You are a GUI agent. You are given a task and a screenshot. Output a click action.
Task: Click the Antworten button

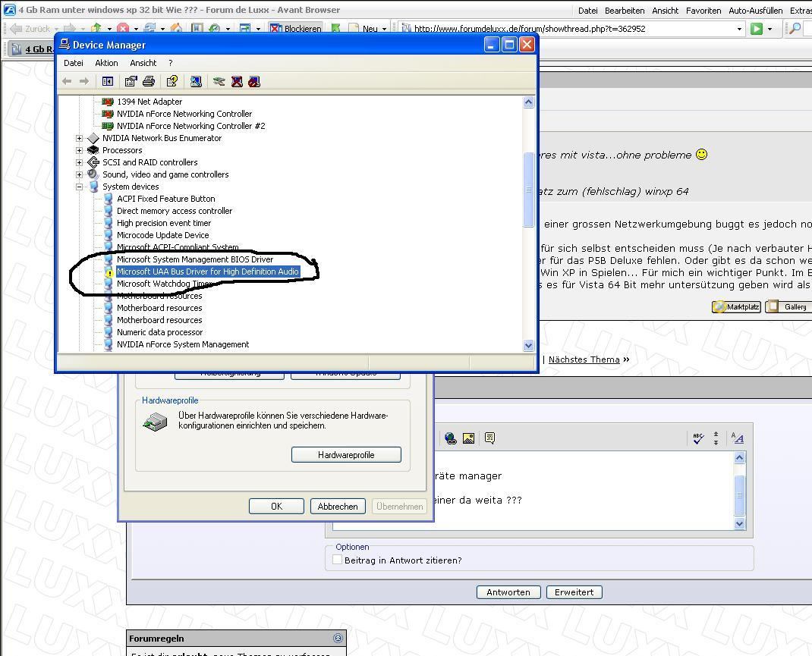point(508,592)
